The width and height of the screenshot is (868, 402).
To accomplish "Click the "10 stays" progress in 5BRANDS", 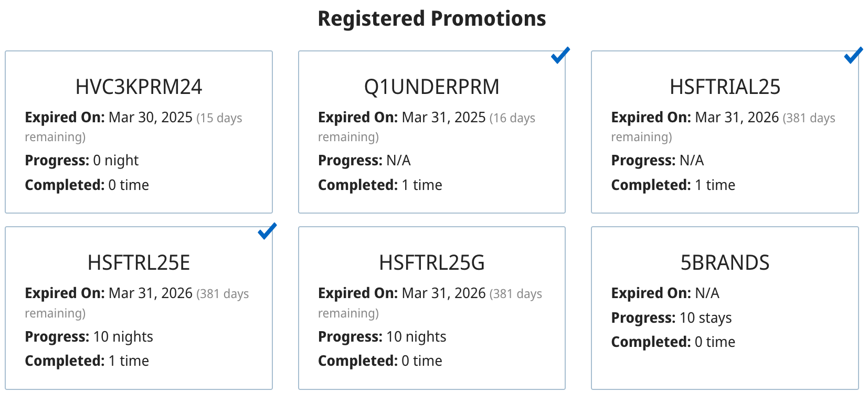I will (x=705, y=318).
